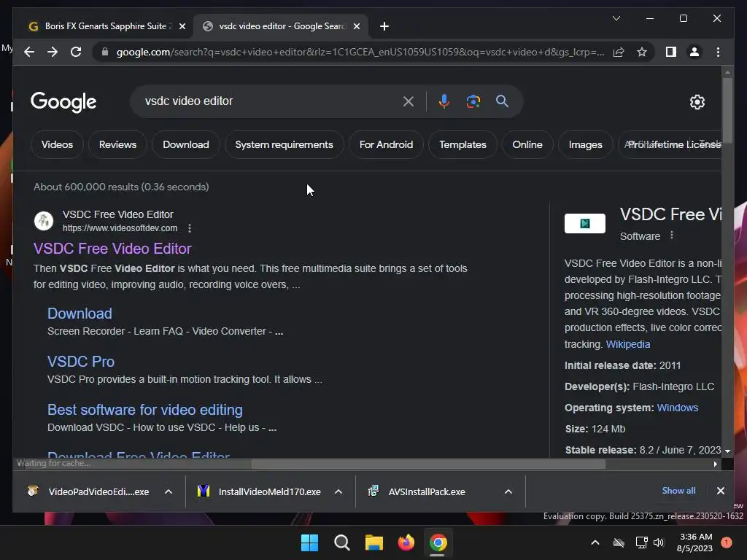Open the VSDC Pro sitelink
The image size is (747, 560).
coord(81,362)
